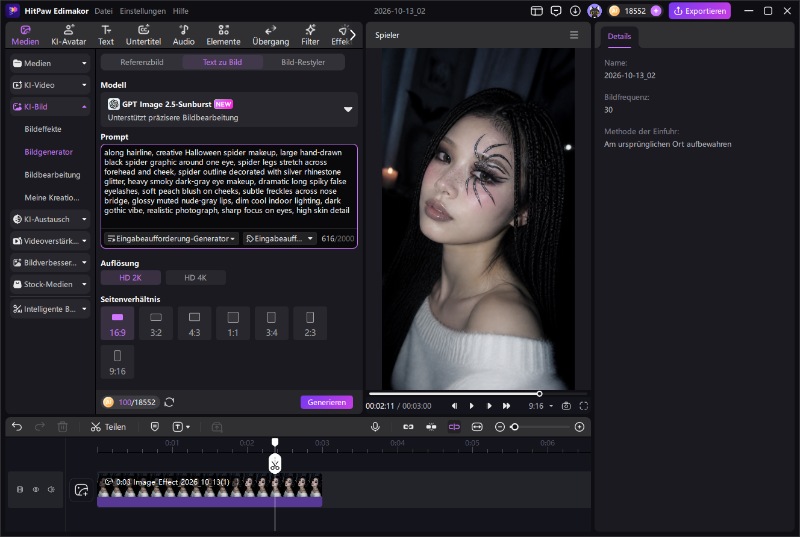Hide the timeline track with eye icon
Screen dimensions: 800x537
coord(36,490)
